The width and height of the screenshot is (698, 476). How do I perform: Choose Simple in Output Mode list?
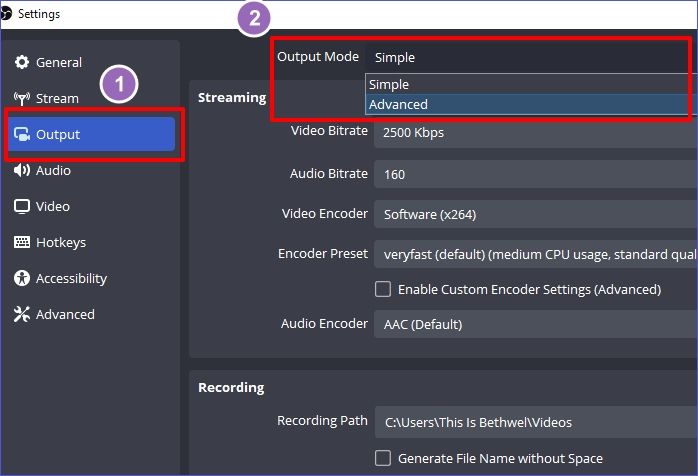pyautogui.click(x=532, y=84)
